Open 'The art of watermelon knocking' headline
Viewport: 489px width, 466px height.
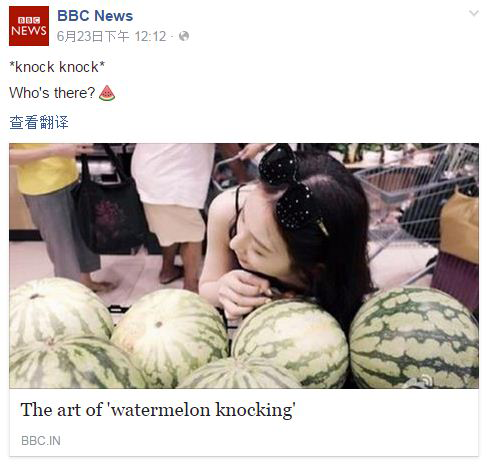158,410
